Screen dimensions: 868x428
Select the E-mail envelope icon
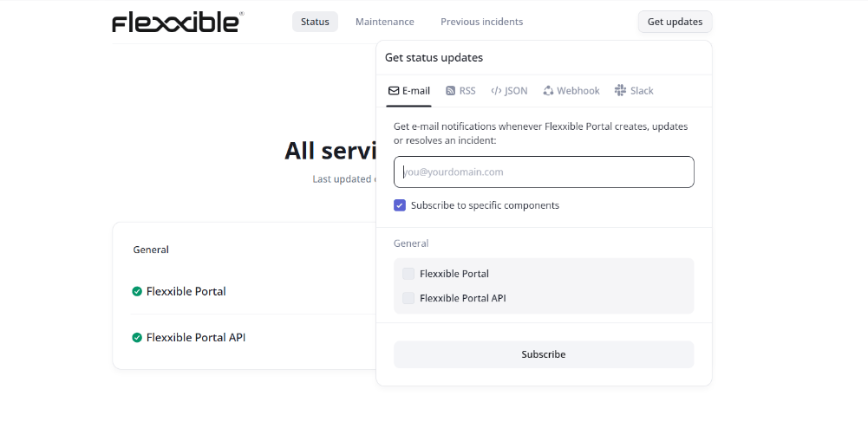pyautogui.click(x=394, y=91)
